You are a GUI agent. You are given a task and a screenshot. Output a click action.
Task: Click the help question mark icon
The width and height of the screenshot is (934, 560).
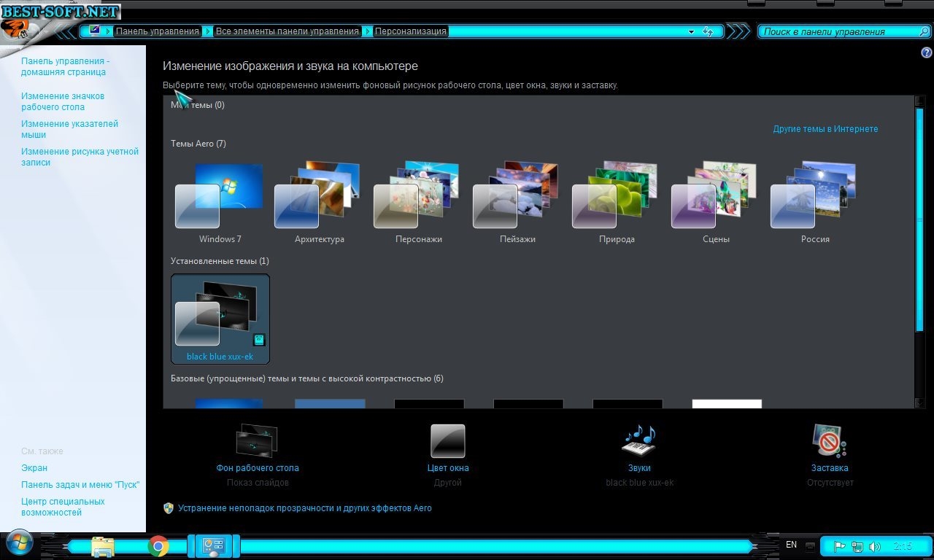(x=927, y=52)
